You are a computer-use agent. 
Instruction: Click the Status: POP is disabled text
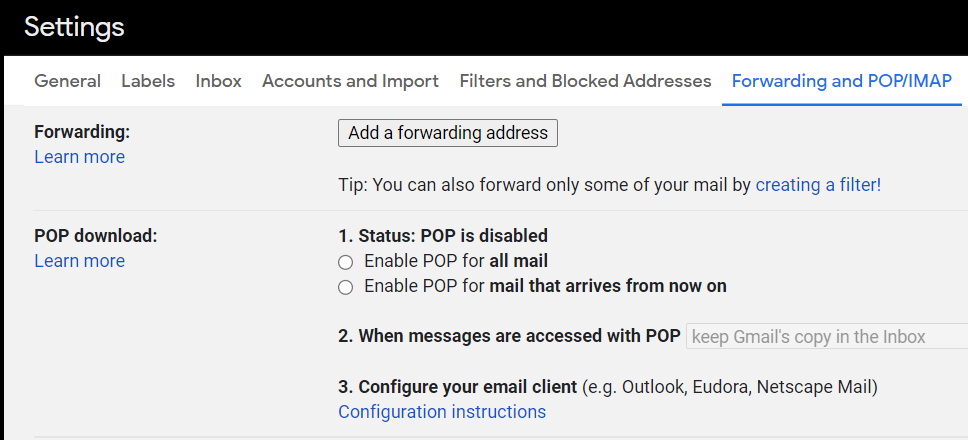click(443, 236)
